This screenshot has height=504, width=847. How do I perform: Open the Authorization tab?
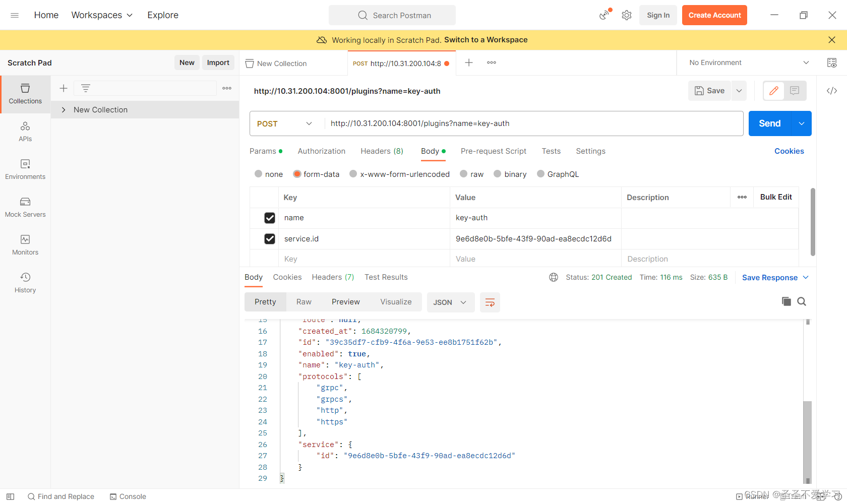click(322, 151)
